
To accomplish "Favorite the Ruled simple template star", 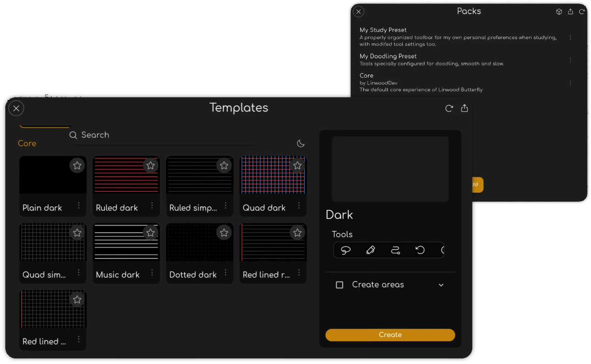I will pos(224,166).
